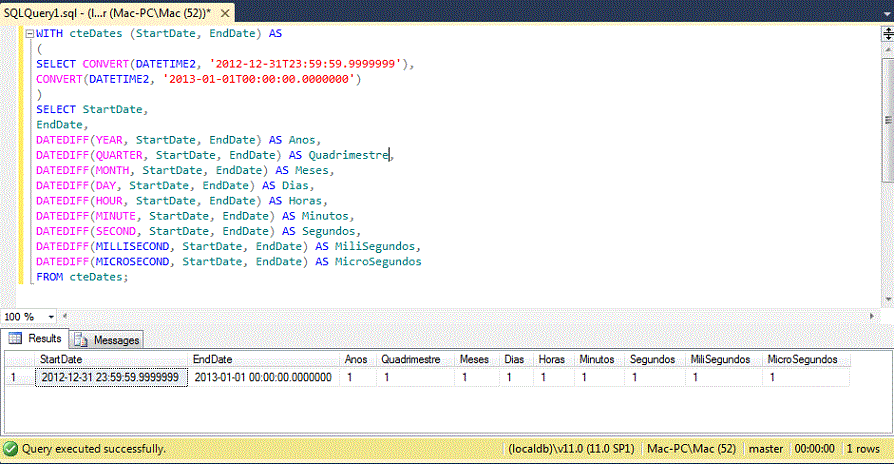
Task: Click the 00:00:00 elapsed time status
Action: tap(814, 449)
